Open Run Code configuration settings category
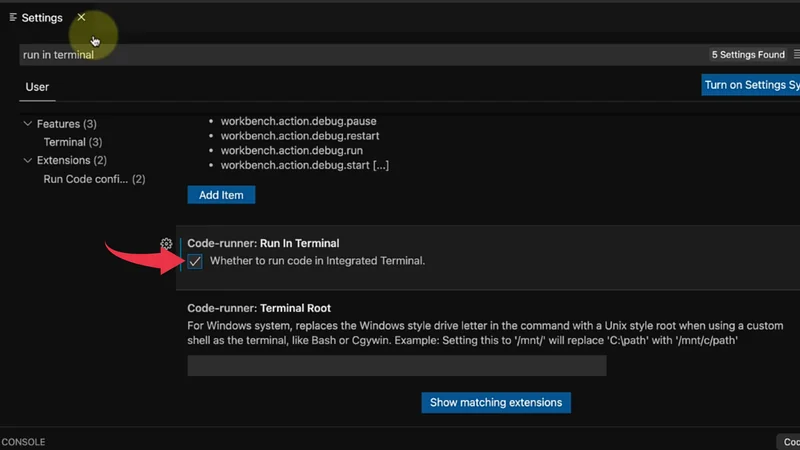Image resolution: width=800 pixels, height=450 pixels. [x=94, y=179]
